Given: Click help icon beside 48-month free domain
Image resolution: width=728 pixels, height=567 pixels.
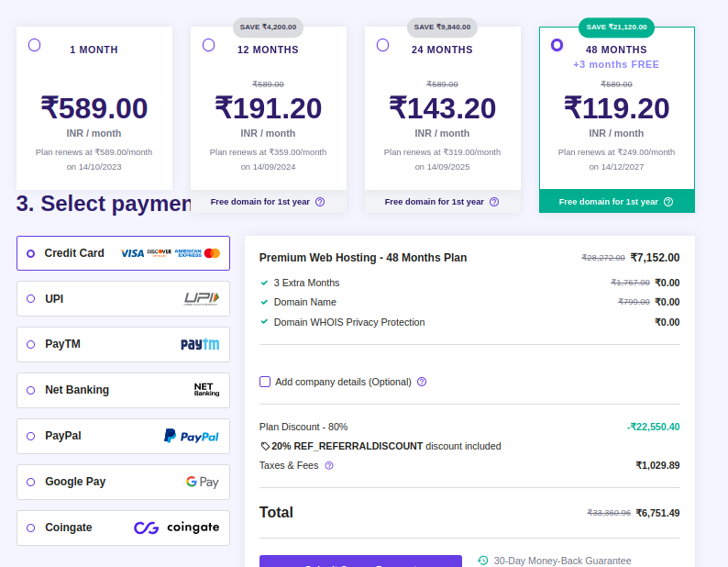Looking at the screenshot, I should [x=668, y=202].
